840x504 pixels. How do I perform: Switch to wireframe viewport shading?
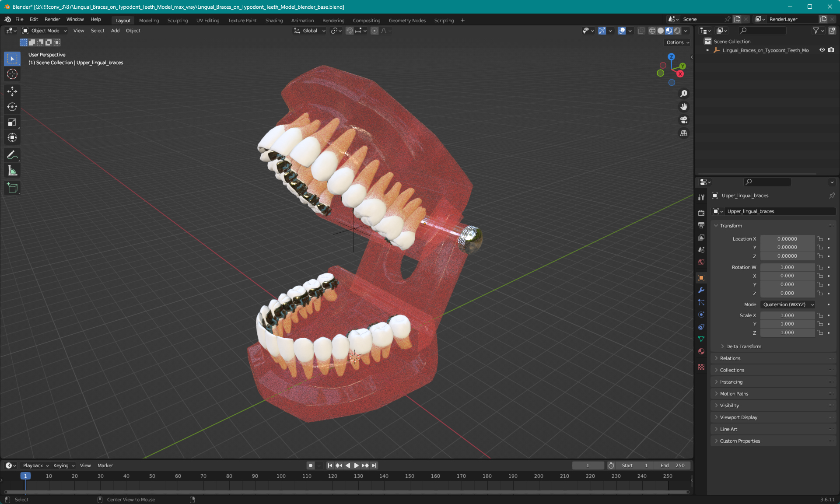(x=652, y=31)
